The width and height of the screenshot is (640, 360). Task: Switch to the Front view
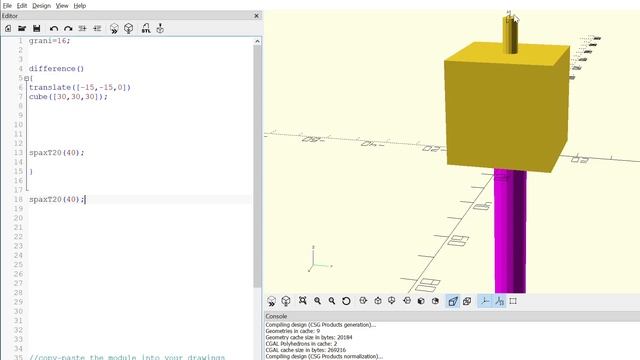(x=421, y=301)
